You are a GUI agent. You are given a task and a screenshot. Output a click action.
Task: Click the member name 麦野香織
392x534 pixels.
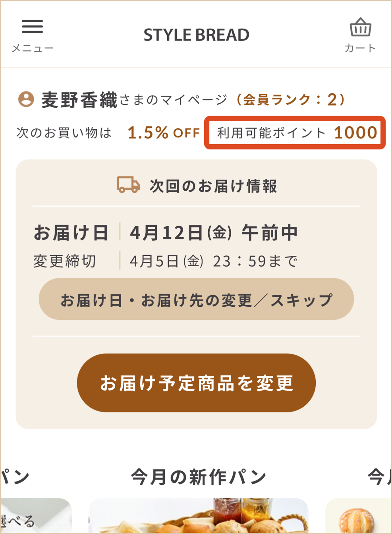pos(79,99)
